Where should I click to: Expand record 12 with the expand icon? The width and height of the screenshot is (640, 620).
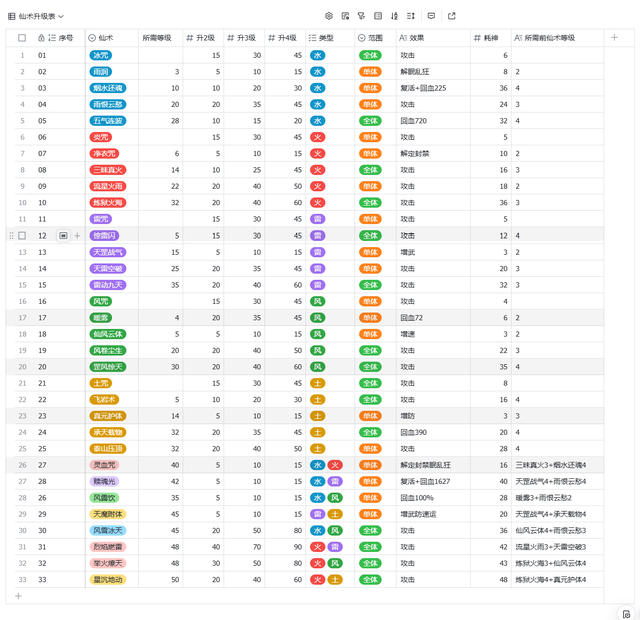(63, 236)
